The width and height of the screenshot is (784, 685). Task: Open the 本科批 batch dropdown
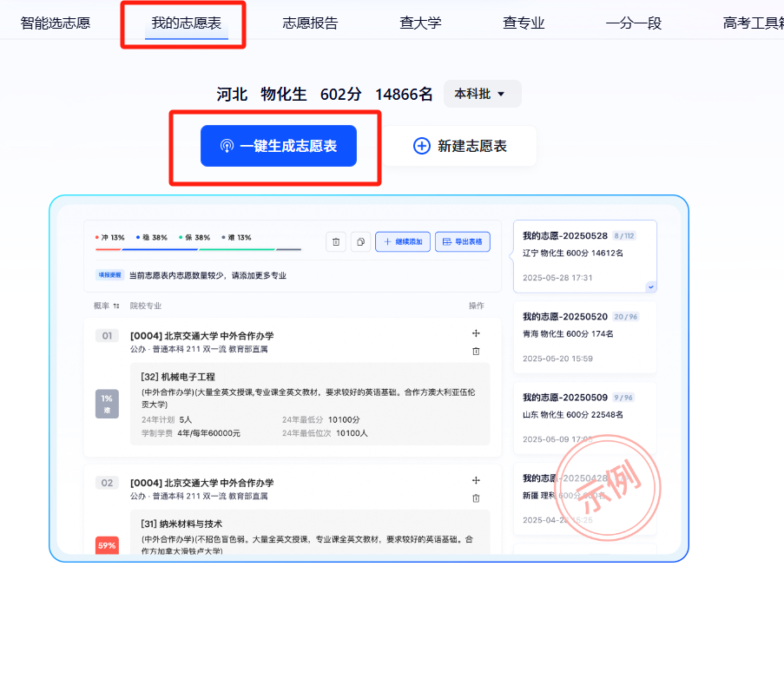[482, 92]
